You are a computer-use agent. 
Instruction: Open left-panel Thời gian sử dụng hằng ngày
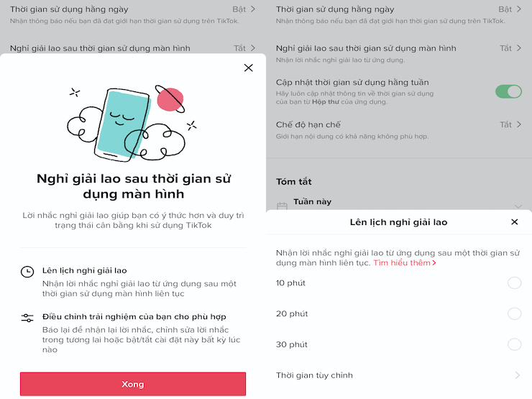133,14
